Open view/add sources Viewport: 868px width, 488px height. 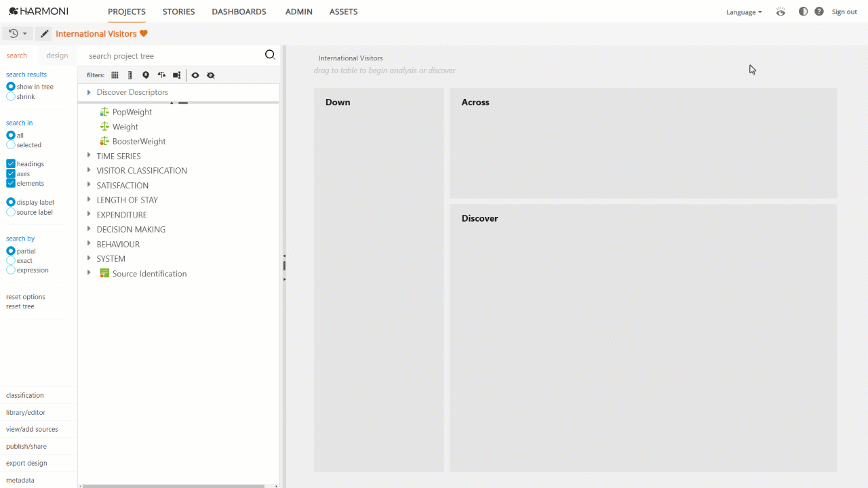32,429
